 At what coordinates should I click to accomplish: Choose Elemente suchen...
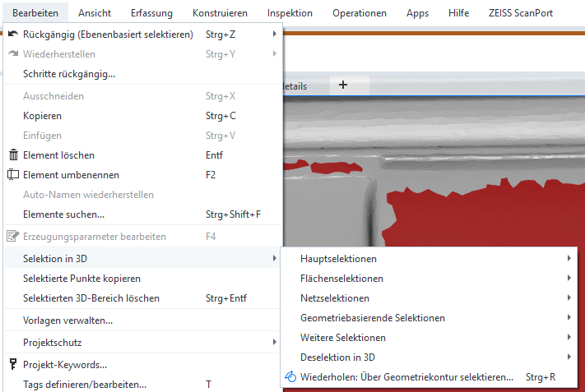(x=142, y=214)
